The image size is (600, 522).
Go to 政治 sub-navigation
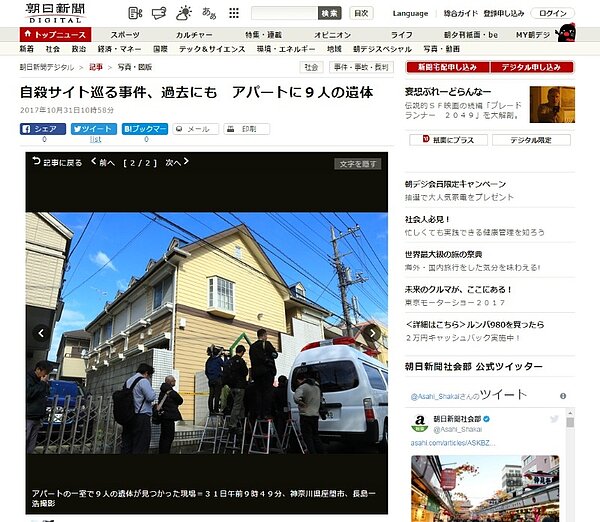click(79, 49)
